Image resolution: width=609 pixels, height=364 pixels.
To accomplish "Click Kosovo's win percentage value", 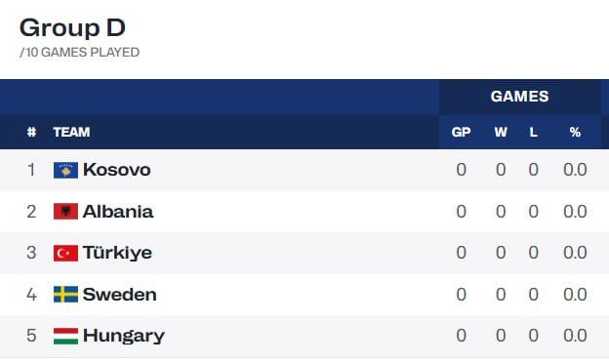I will click(575, 170).
